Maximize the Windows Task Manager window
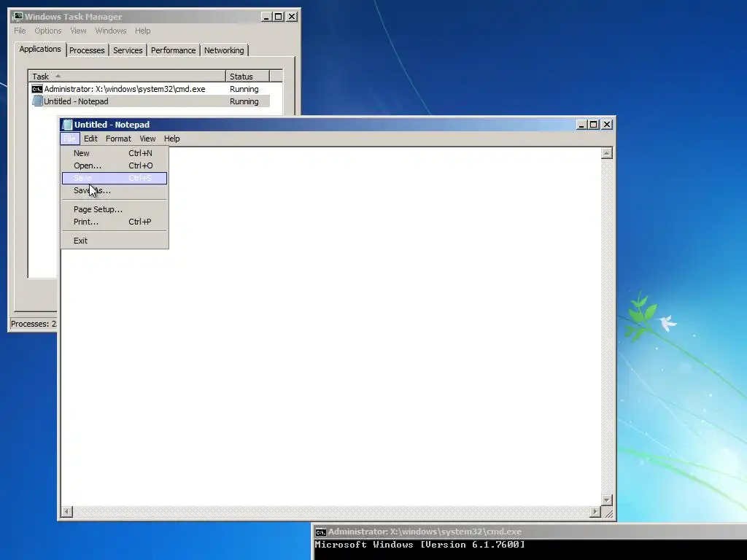747x560 pixels. tap(279, 17)
